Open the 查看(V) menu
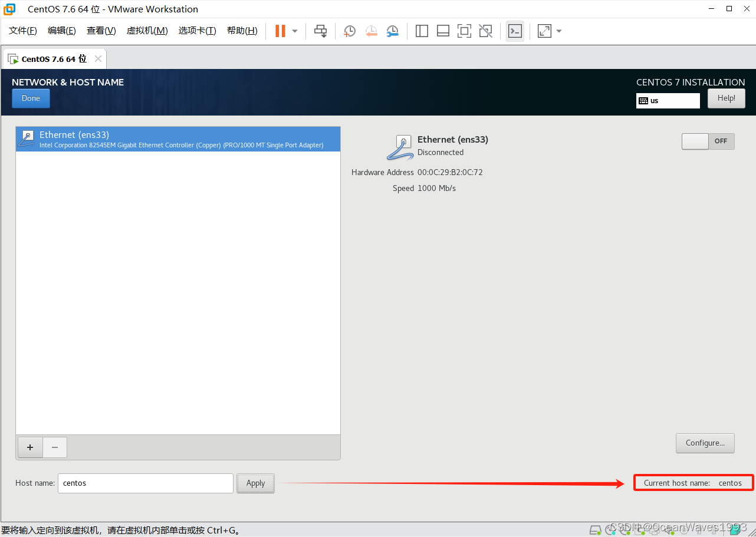Image resolution: width=756 pixels, height=537 pixels. coord(101,31)
